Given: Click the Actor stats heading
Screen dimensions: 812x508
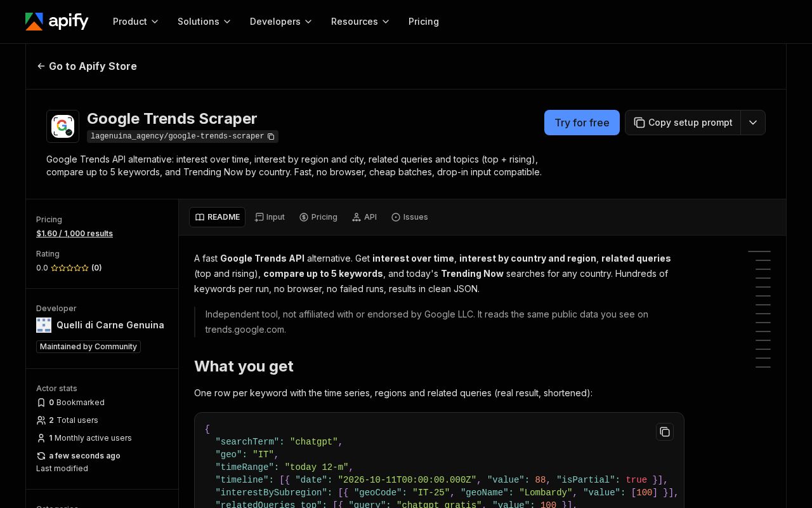Looking at the screenshot, I should [56, 389].
